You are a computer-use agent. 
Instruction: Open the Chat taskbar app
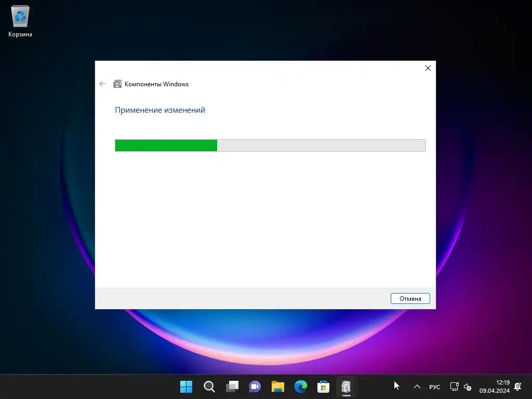pos(255,387)
